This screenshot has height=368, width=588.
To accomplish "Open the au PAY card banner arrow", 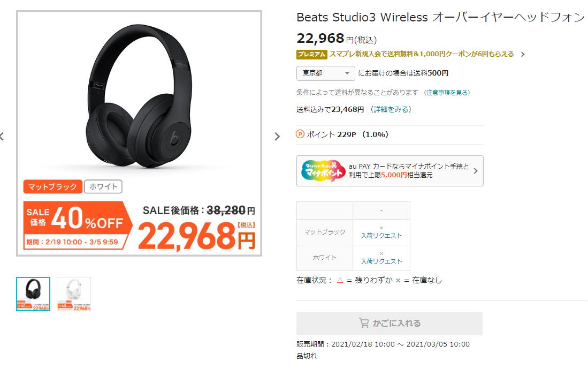I will [476, 171].
